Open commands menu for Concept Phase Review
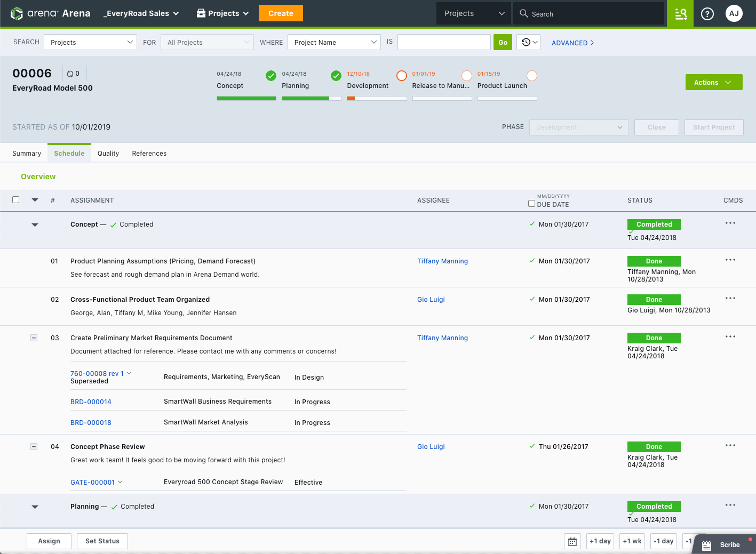The image size is (756, 554). (730, 445)
